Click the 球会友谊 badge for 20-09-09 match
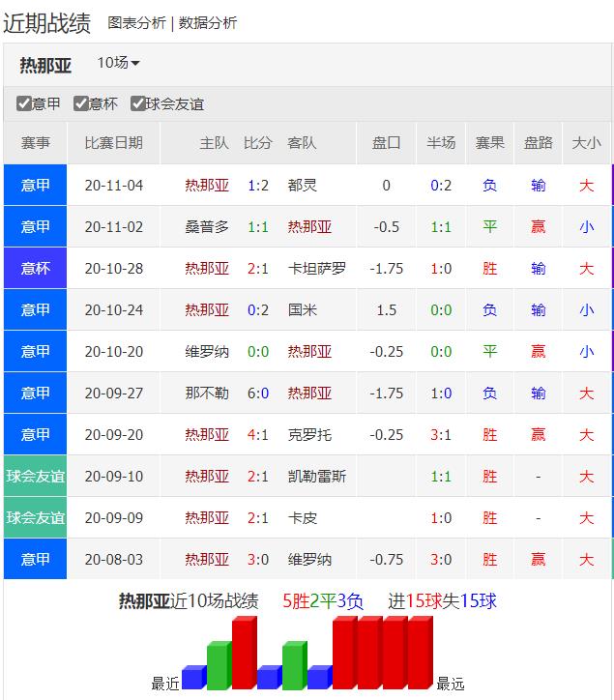Screen dimensions: 614x700 click(36, 518)
